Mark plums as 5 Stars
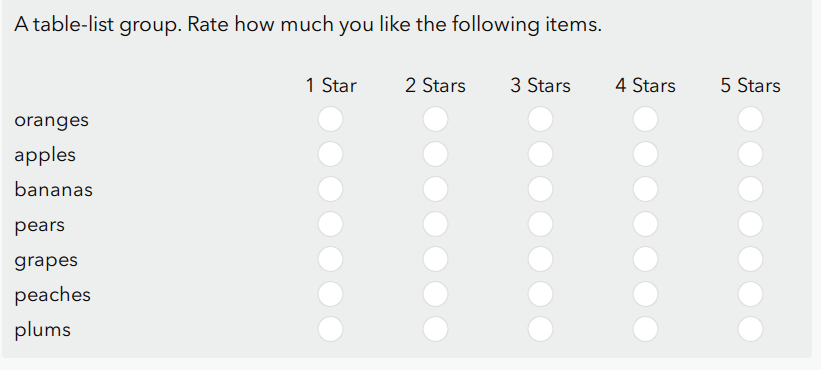The height and width of the screenshot is (370, 821). tap(750, 329)
